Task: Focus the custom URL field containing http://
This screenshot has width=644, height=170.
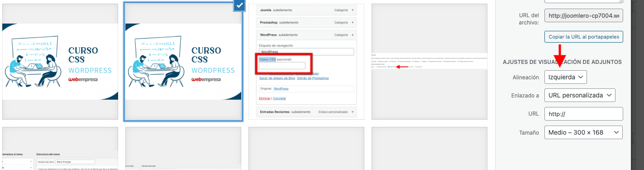Action: click(x=584, y=114)
